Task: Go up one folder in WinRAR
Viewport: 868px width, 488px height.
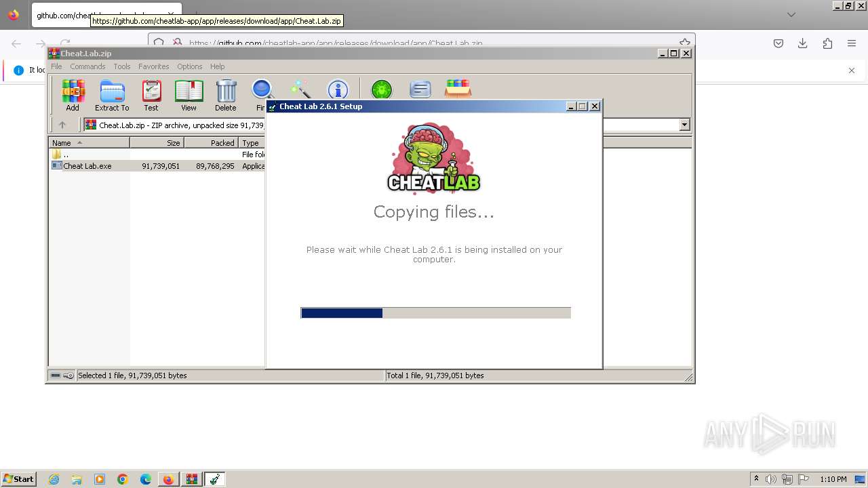Action: pyautogui.click(x=62, y=125)
